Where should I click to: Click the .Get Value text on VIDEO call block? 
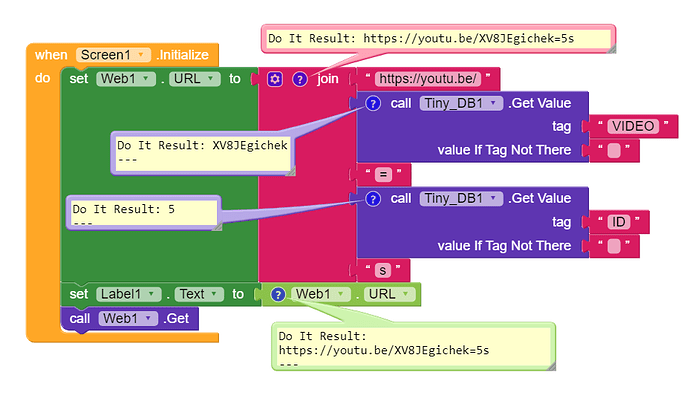(540, 103)
